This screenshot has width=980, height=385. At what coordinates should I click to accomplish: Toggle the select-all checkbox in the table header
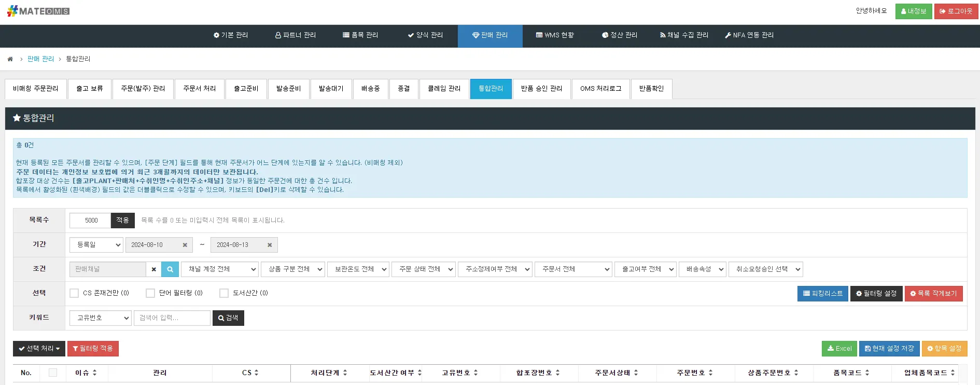click(x=53, y=373)
